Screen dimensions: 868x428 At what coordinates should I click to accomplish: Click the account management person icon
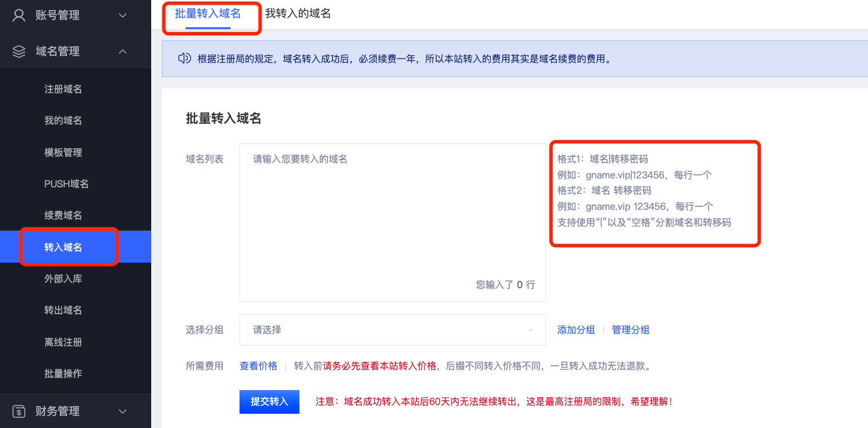pyautogui.click(x=19, y=15)
